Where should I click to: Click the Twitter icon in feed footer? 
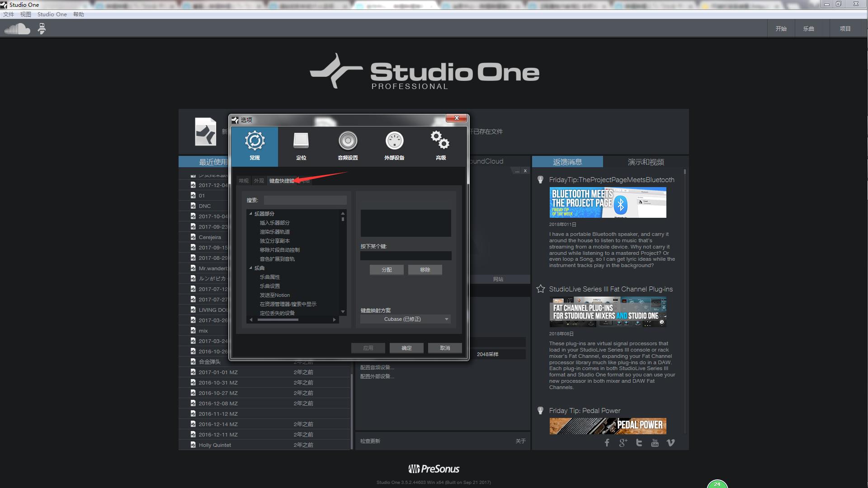(x=639, y=443)
